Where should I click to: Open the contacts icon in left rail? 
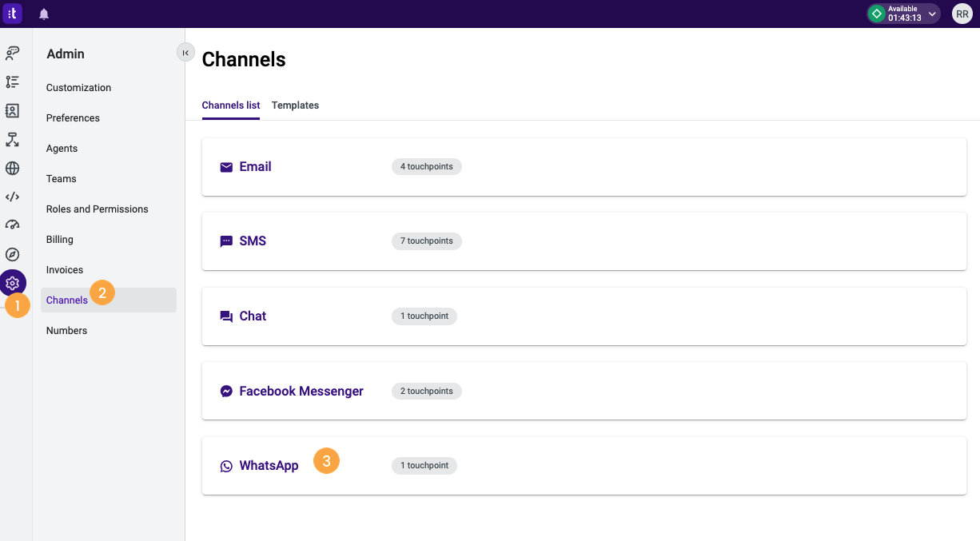coord(13,111)
